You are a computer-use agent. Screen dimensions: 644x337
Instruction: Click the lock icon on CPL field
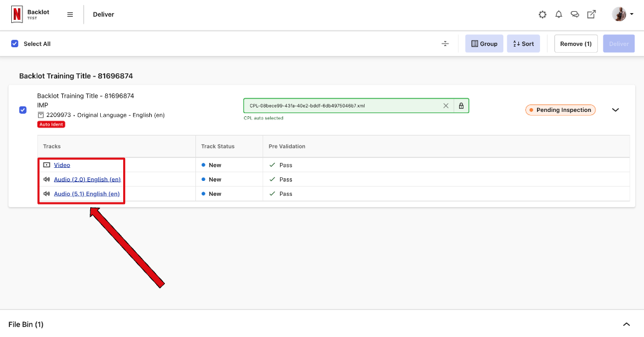coord(461,106)
